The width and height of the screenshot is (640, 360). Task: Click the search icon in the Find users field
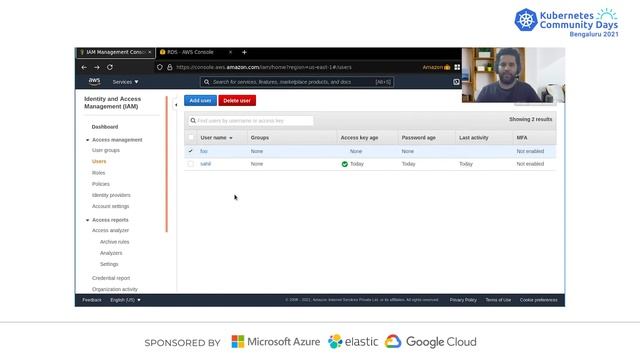coord(193,121)
